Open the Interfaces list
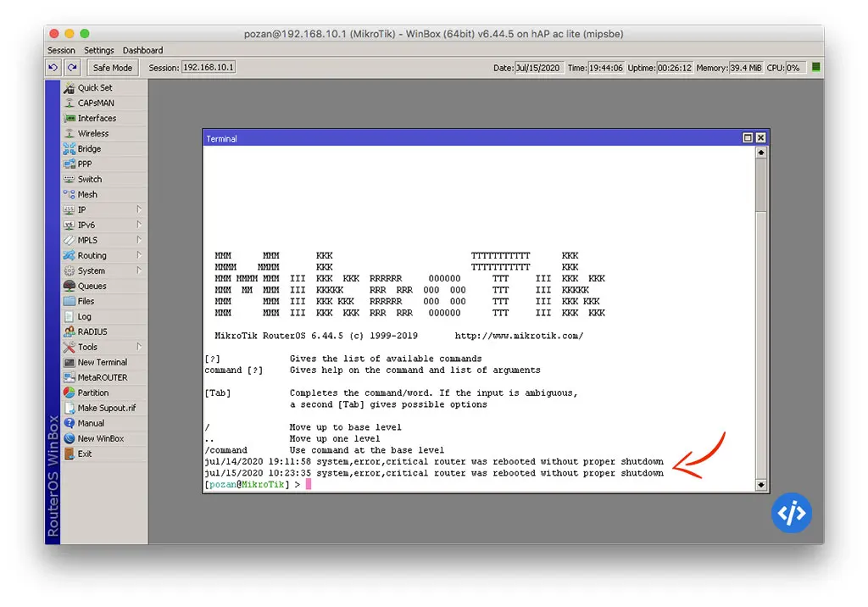This screenshot has height=607, width=868. click(93, 118)
